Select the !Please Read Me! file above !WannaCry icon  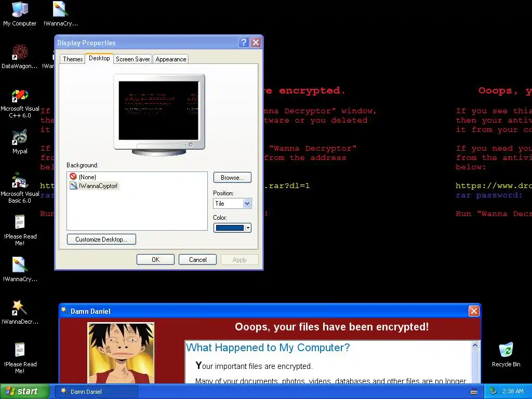pos(20,230)
